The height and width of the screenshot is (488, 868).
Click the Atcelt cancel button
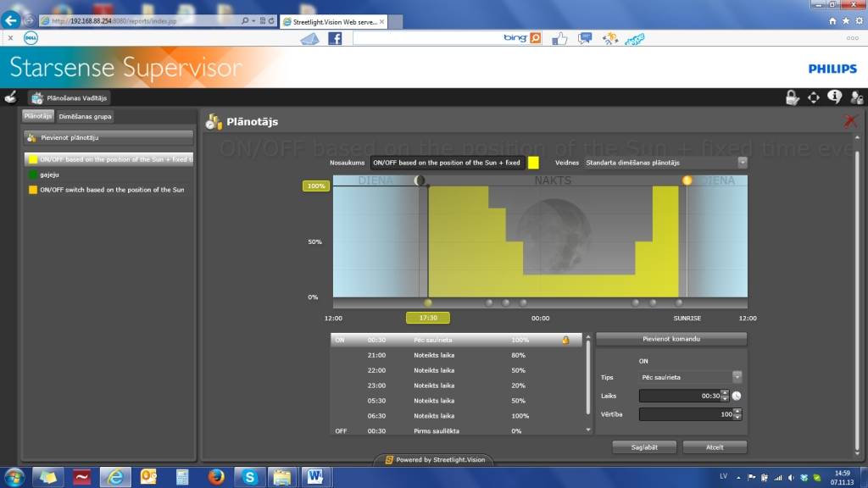click(715, 447)
